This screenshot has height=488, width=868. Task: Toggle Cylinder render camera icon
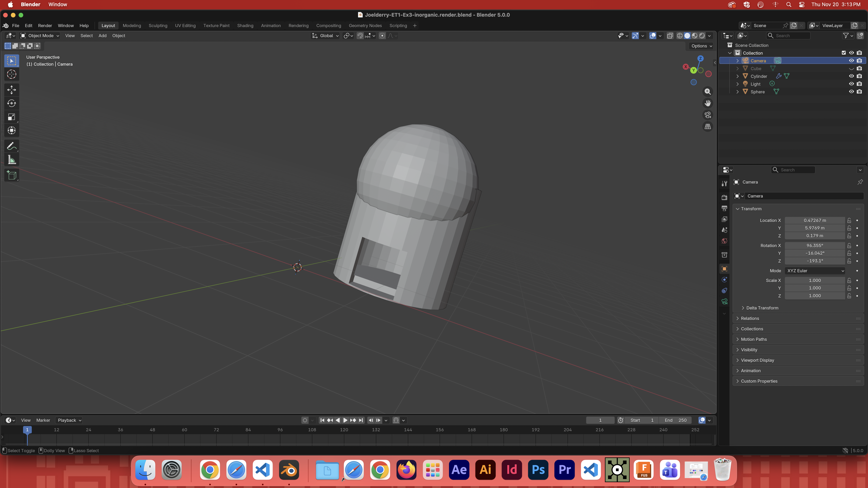coord(859,76)
